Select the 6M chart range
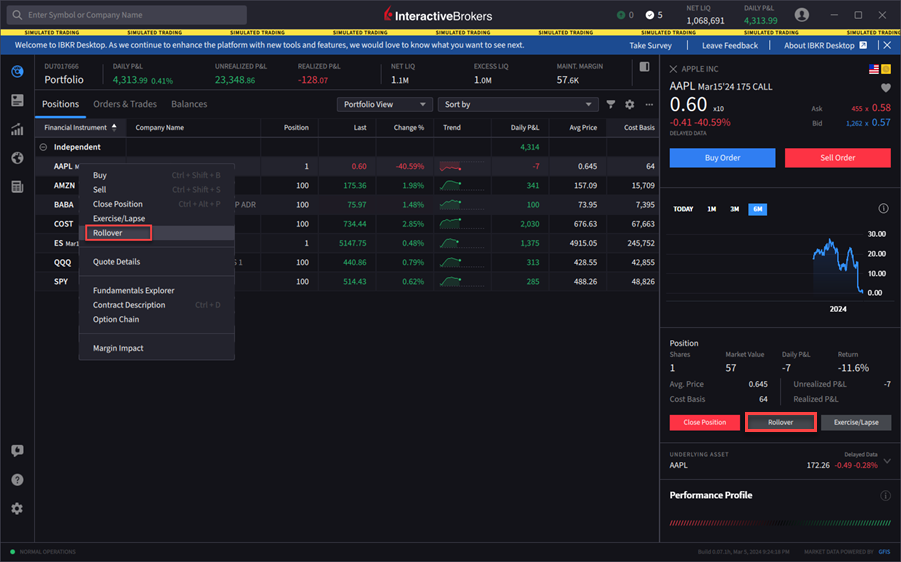Viewport: 901px width, 562px height. point(757,209)
